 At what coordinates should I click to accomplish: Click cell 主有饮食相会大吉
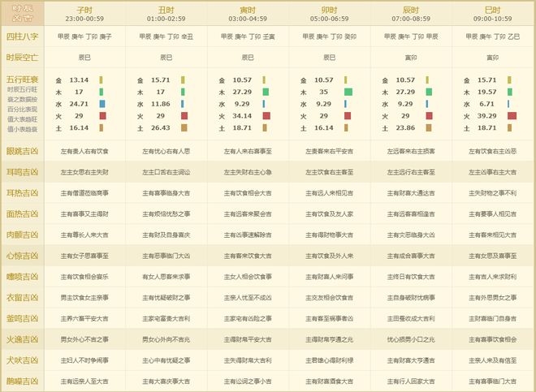[x=248, y=193]
